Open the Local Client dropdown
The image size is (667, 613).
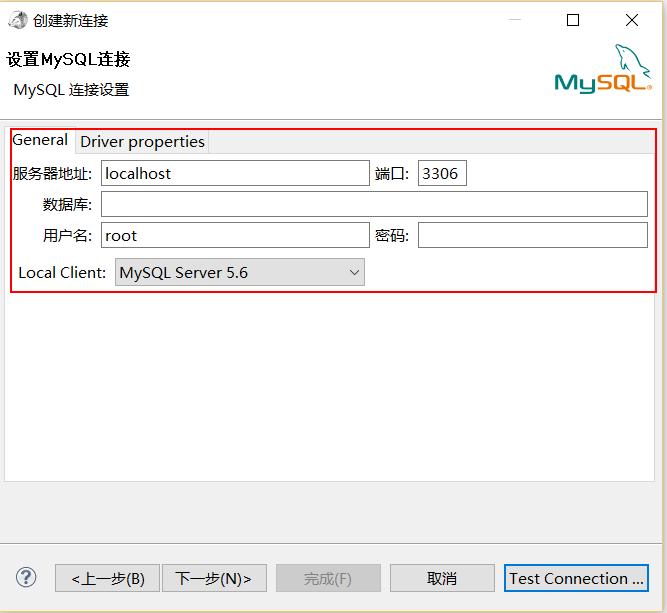tap(239, 272)
